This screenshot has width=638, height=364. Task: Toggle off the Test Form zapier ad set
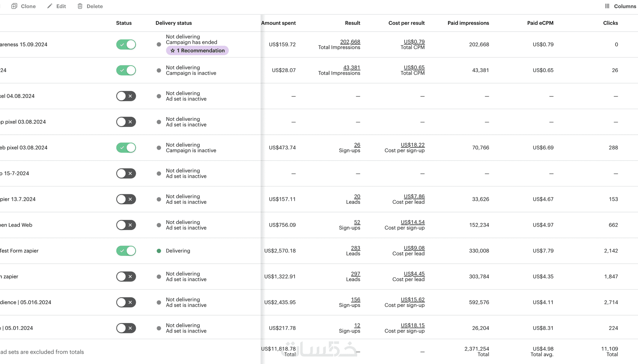tap(126, 251)
